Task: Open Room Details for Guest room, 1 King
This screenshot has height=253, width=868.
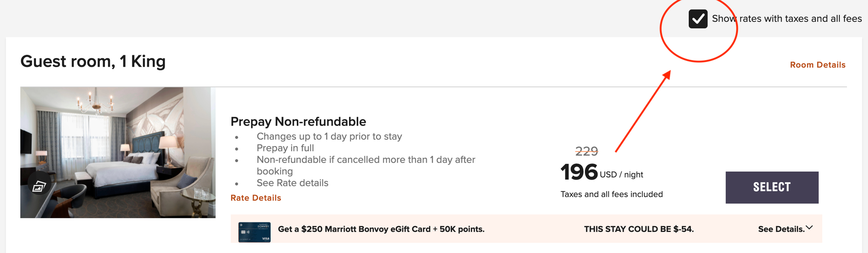Action: [x=818, y=65]
